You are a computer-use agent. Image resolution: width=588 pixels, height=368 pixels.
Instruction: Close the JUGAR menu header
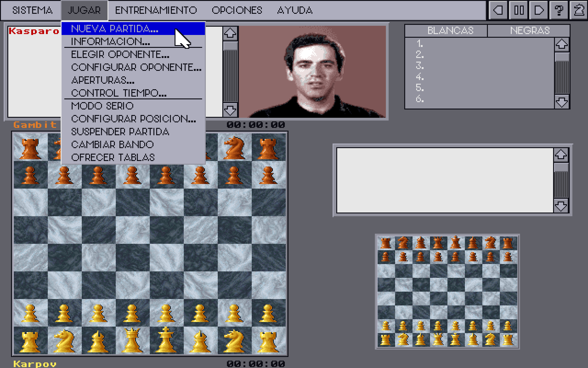(84, 10)
